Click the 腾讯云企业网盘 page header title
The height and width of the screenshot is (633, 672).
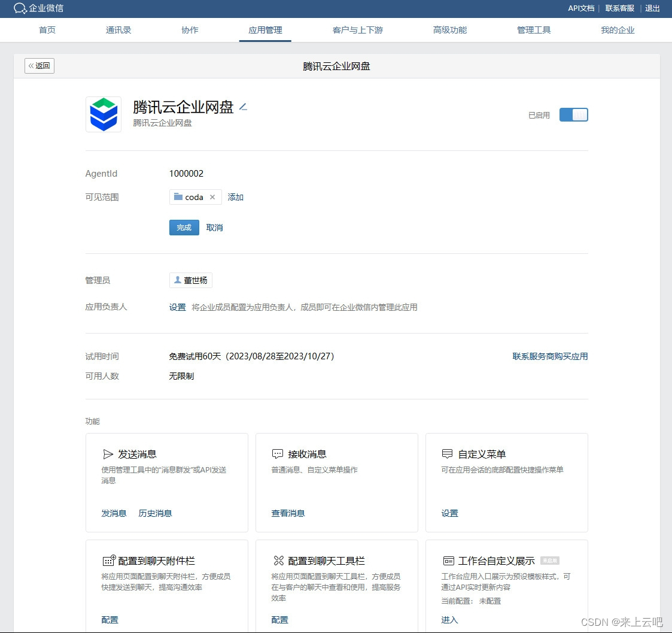pos(336,66)
